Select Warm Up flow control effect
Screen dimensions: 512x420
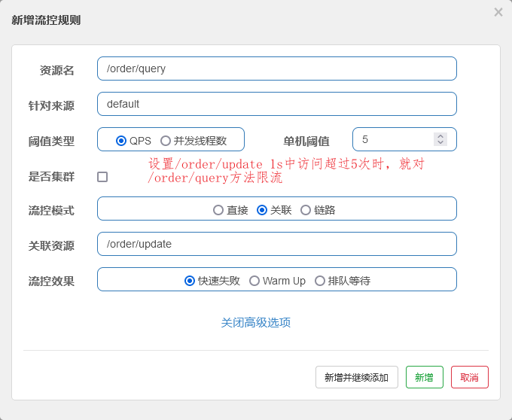click(254, 281)
